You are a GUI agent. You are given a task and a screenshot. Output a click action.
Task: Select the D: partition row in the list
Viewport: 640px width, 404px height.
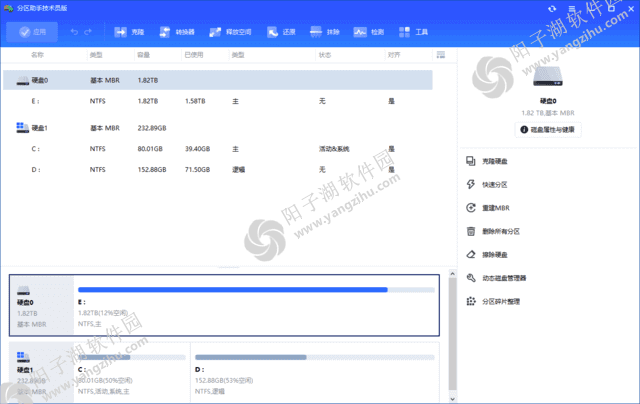coord(218,169)
